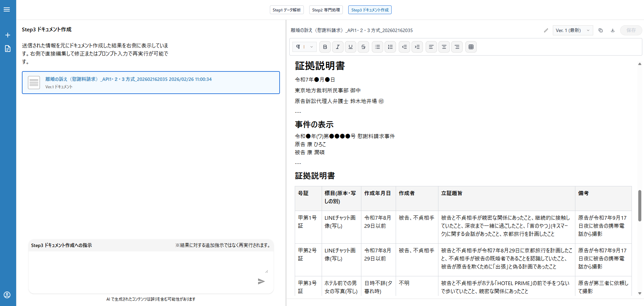Insert a table using the table icon
The height and width of the screenshot is (306, 644).
click(x=471, y=47)
